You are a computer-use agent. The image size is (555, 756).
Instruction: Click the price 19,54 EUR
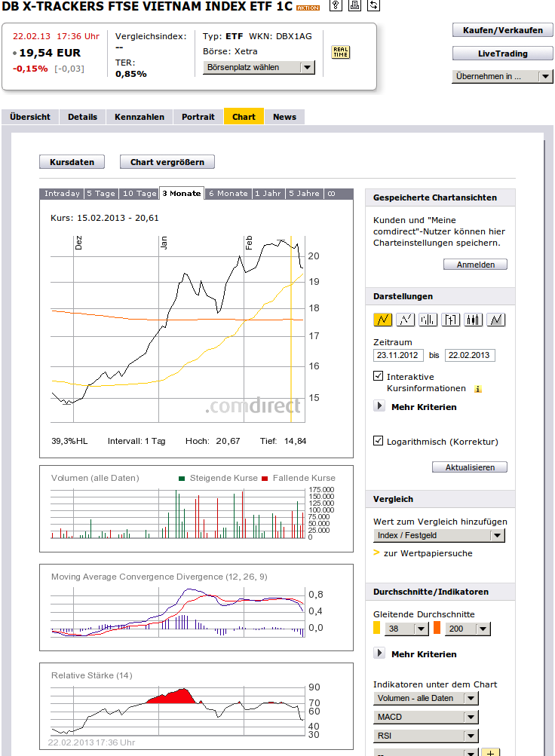pyautogui.click(x=50, y=53)
